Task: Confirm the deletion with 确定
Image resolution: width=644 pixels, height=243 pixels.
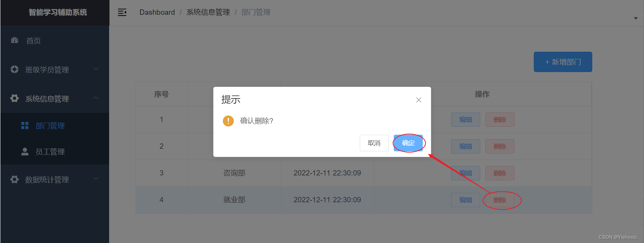Action: [408, 143]
